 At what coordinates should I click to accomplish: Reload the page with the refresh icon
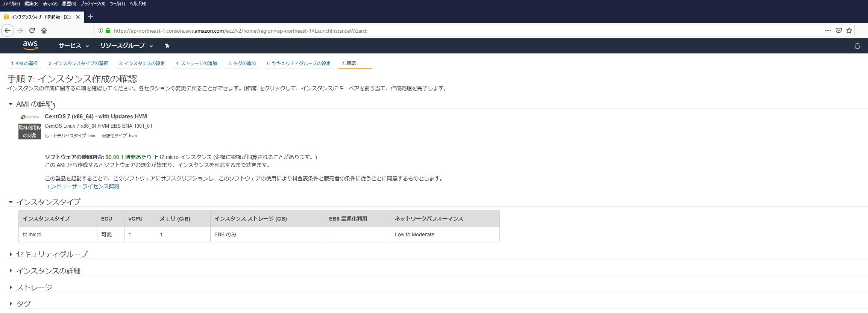[x=32, y=30]
